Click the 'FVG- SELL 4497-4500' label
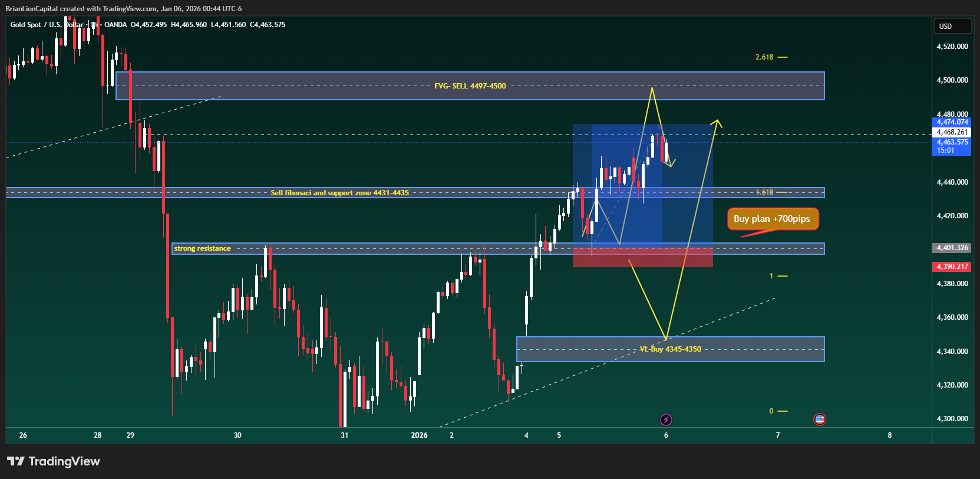 pyautogui.click(x=470, y=86)
